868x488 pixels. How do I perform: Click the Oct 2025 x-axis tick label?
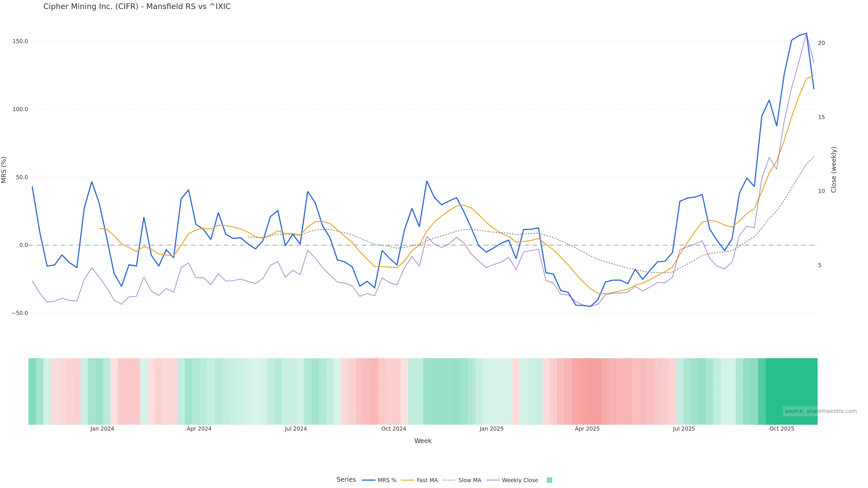coord(782,429)
